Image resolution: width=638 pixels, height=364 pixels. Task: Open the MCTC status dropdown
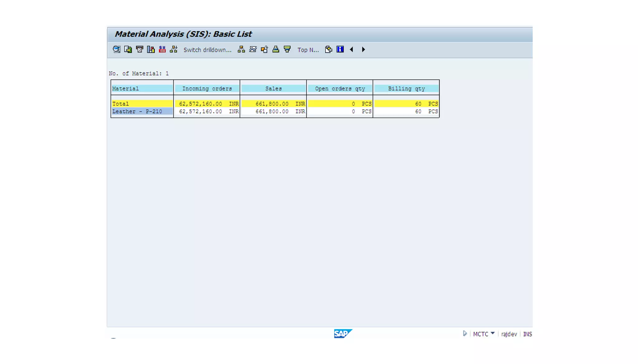point(493,334)
